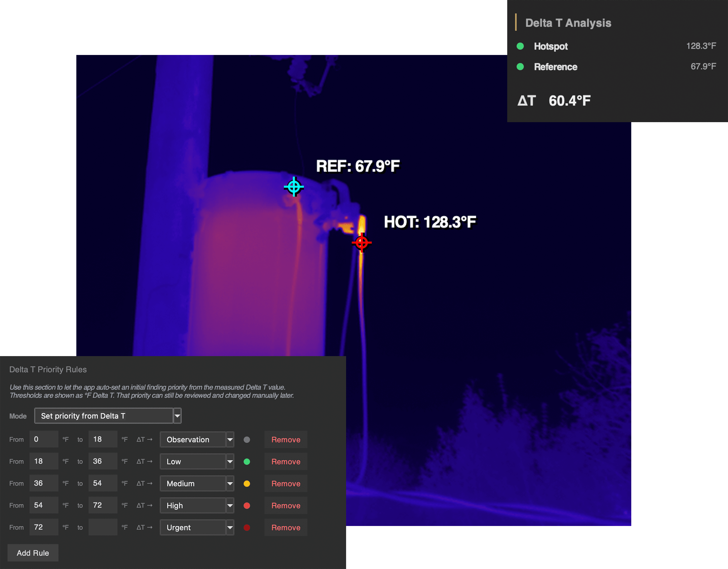Remove the High rule

pyautogui.click(x=286, y=505)
